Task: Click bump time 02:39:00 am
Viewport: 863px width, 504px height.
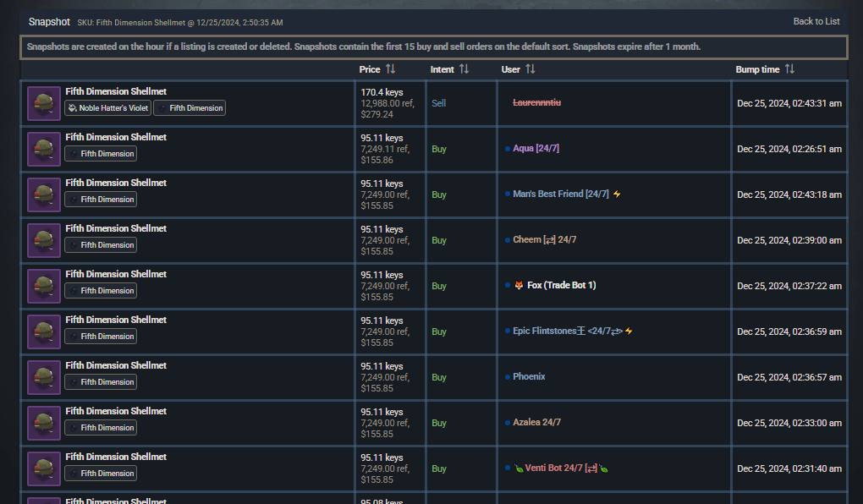Action: pos(789,240)
